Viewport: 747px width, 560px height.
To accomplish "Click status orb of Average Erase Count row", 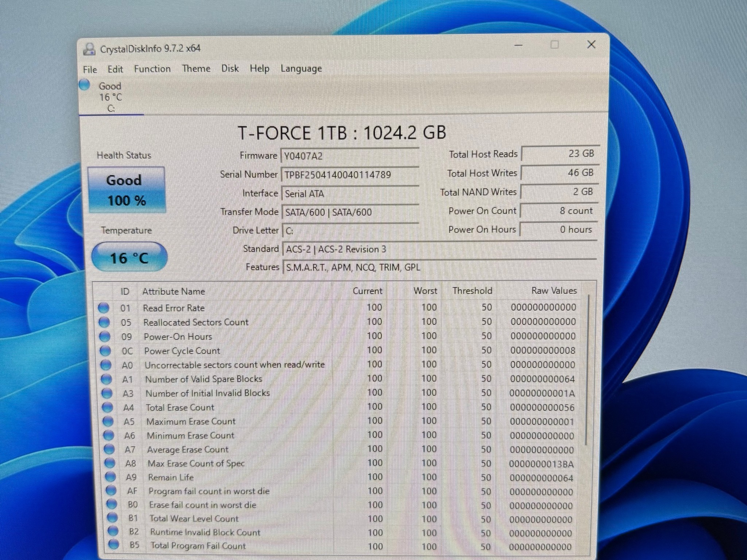I will coord(109,449).
